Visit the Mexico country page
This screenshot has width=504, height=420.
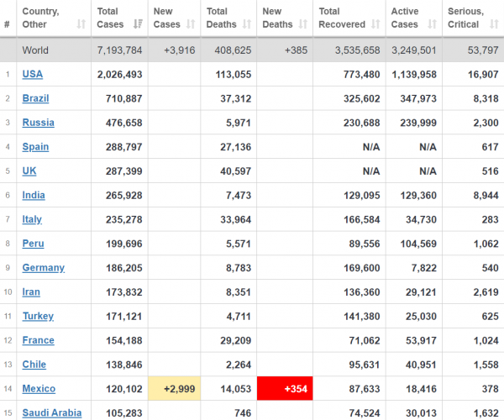coord(39,389)
